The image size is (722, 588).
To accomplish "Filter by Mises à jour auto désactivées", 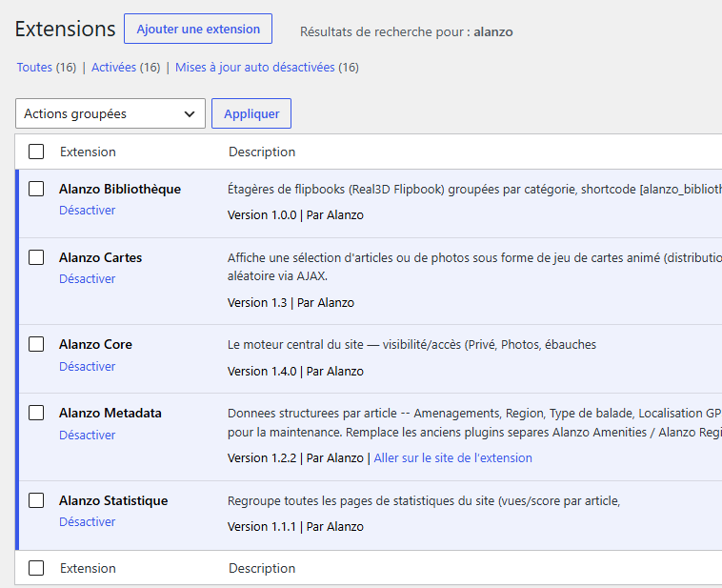I will [x=255, y=68].
